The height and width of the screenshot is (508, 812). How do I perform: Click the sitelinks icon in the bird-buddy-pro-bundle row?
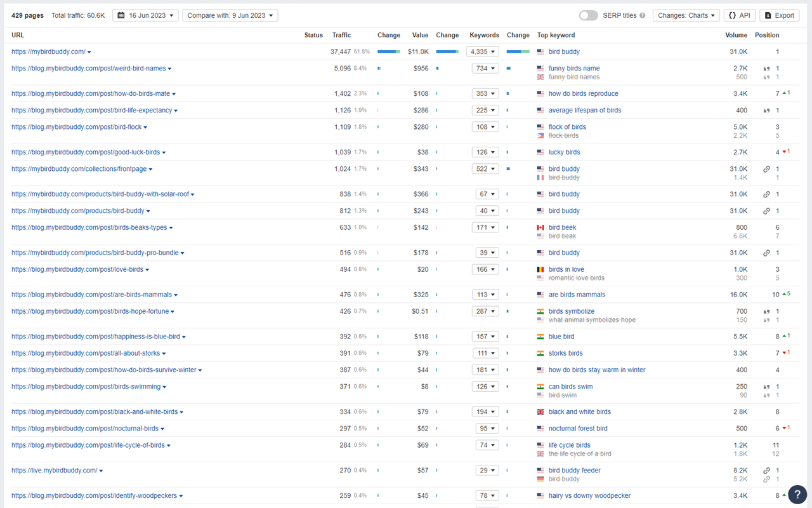[766, 253]
